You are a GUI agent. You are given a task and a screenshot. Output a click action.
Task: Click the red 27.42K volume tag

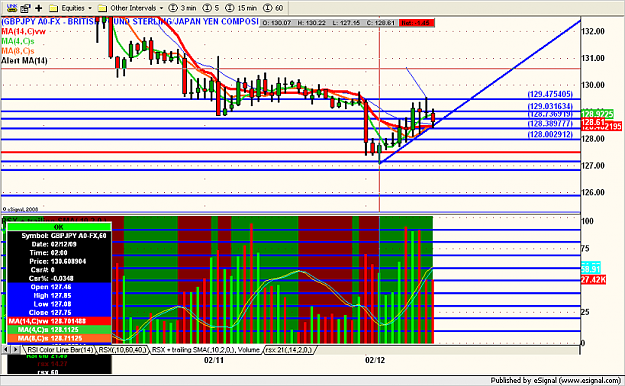click(593, 280)
